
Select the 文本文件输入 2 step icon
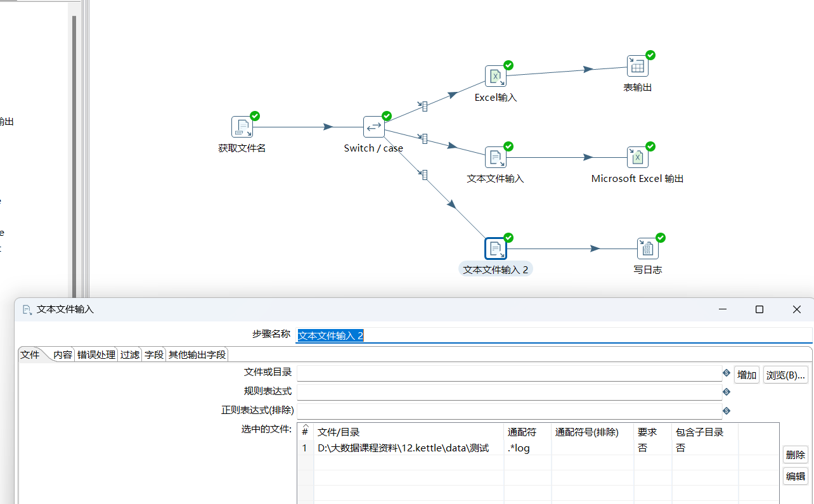pos(495,249)
